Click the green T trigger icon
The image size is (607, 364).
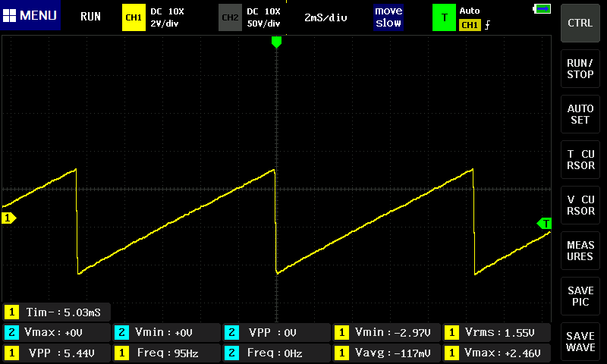443,17
